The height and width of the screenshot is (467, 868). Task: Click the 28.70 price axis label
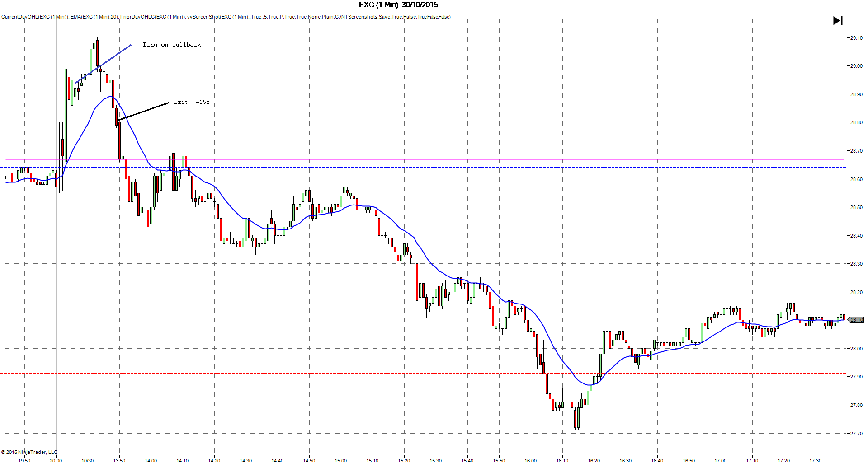[x=856, y=151]
